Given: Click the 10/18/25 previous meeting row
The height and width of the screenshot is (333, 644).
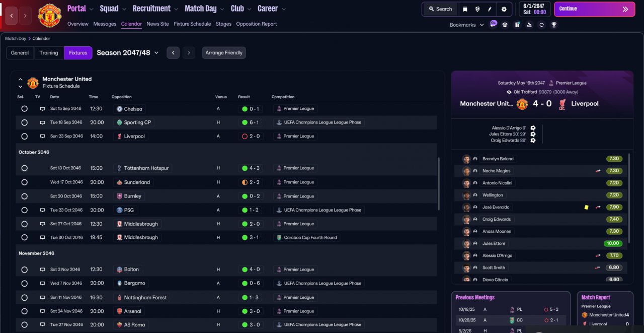Looking at the screenshot, I should coord(510,309).
